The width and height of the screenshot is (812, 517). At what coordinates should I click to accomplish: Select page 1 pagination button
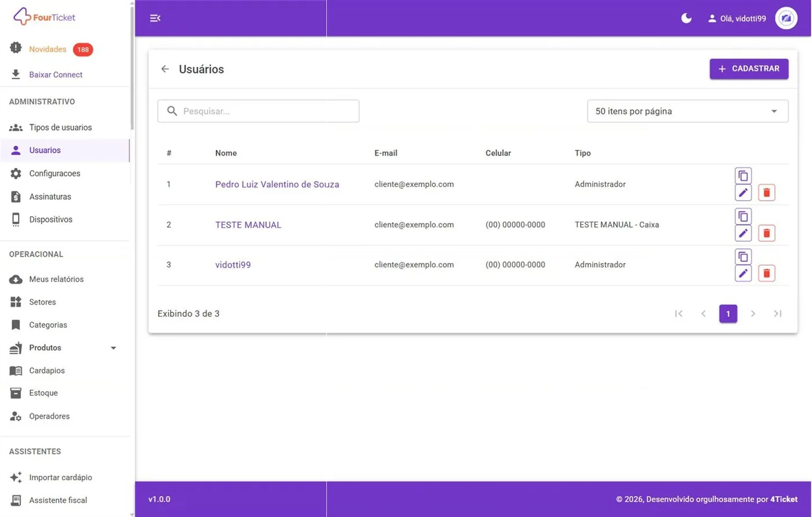(x=728, y=313)
